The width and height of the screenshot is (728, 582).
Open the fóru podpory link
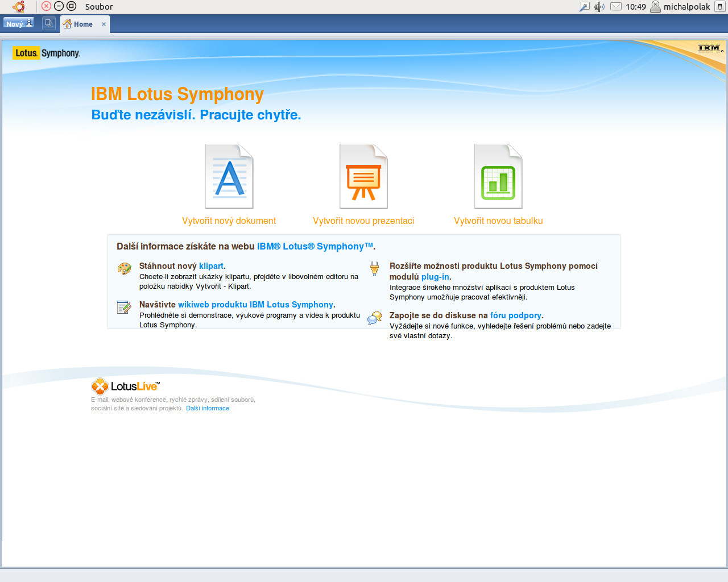(516, 315)
